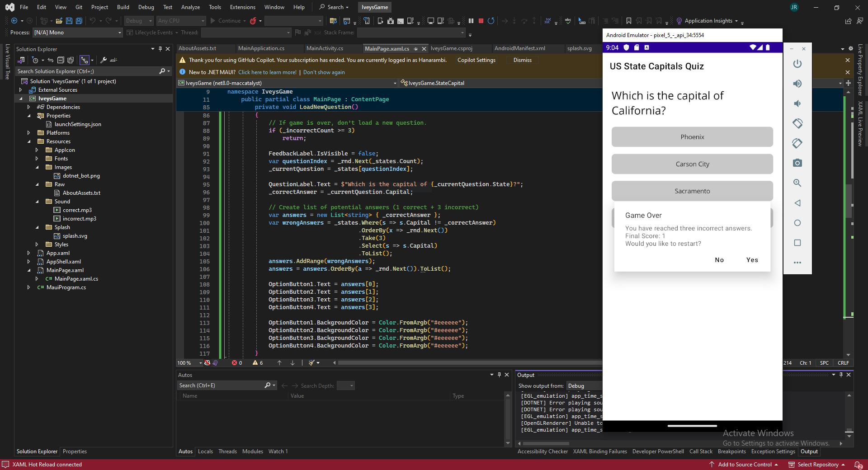Raise the emulator volume
The height and width of the screenshot is (470, 868).
[x=797, y=84]
